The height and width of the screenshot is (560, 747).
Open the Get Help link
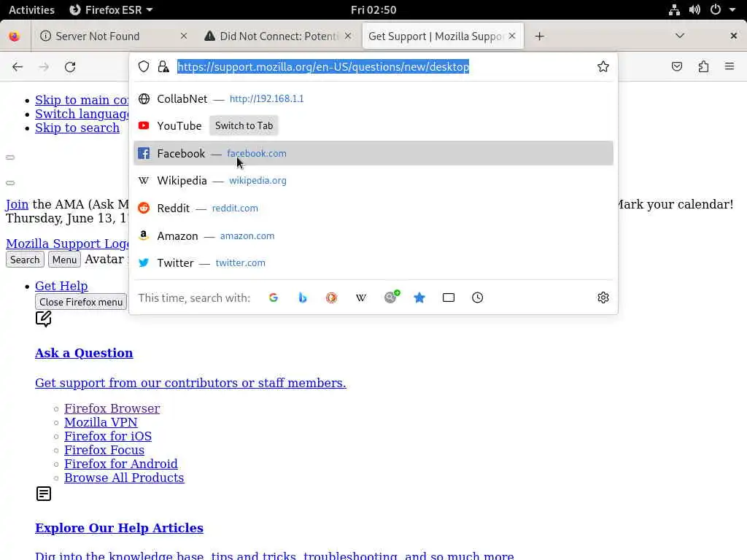[x=61, y=286]
